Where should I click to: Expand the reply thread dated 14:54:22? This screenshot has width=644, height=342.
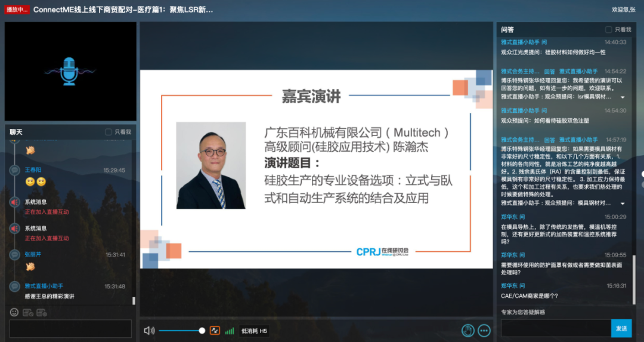(x=623, y=97)
